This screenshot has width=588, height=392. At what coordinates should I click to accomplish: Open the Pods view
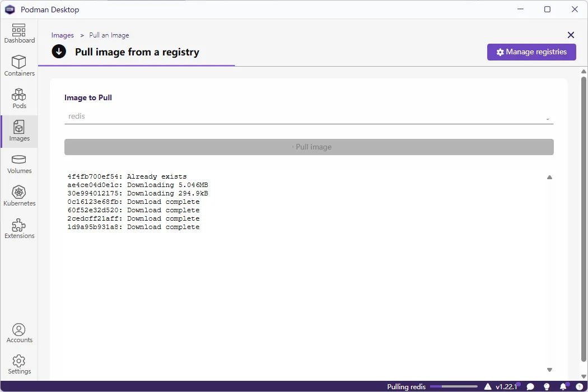(x=19, y=99)
